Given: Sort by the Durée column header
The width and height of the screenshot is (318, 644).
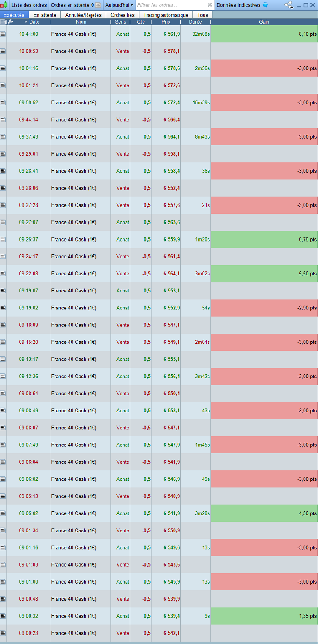Looking at the screenshot, I should click(x=195, y=22).
